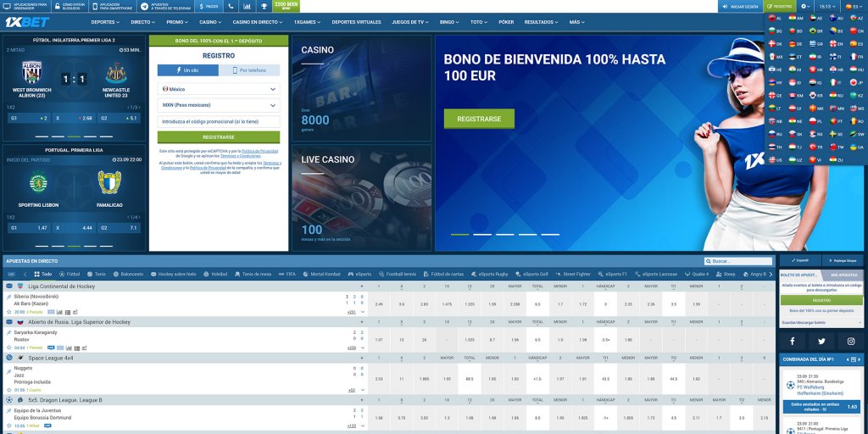
Task: Click the 2200 MXN bono button
Action: 287,7
